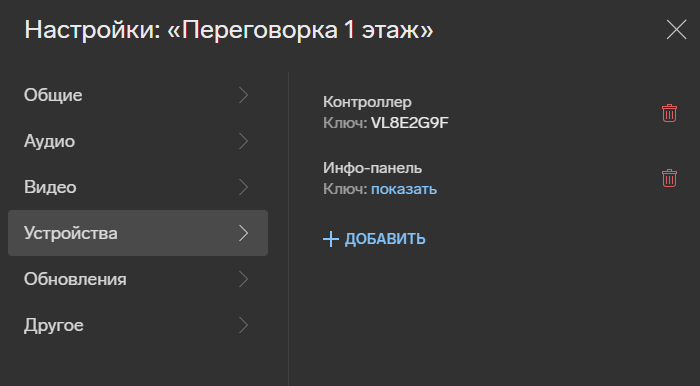Expand the chevron arrow beside Видео
Screen dimensions: 700x386
click(x=243, y=187)
